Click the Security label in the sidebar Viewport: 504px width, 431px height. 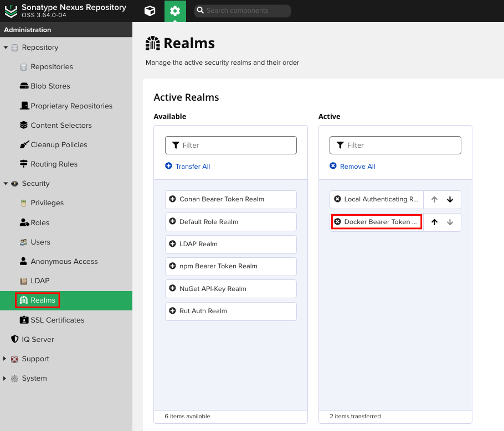[35, 184]
